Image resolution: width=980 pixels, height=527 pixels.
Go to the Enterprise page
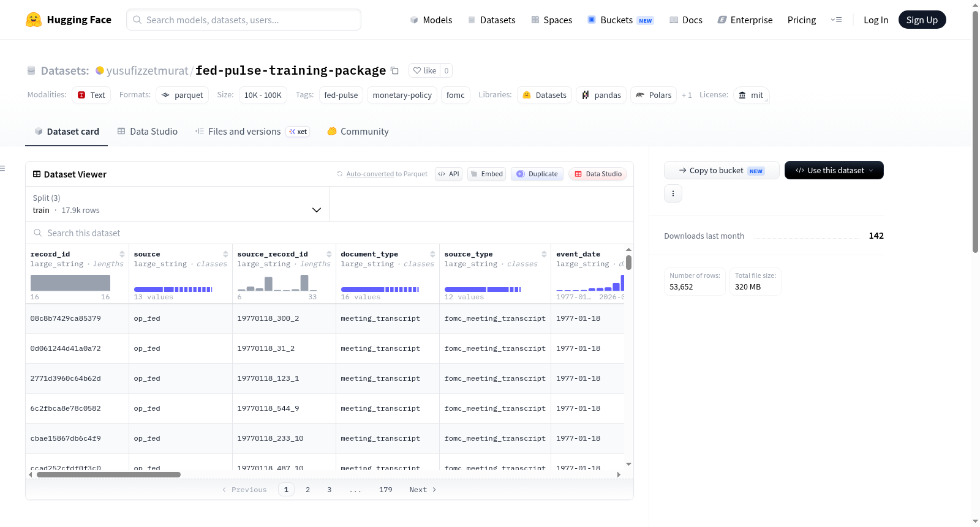coord(745,20)
